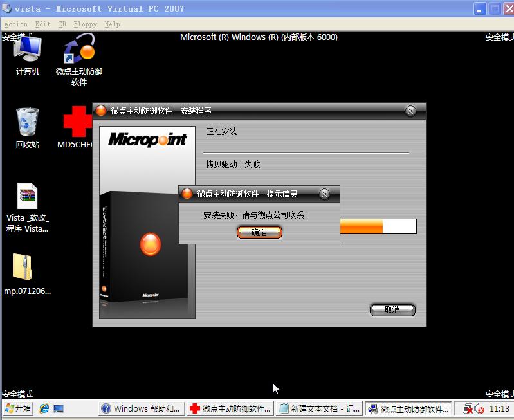This screenshot has height=420, width=514.
Task: Click the 11:18 system clock
Action: (x=499, y=408)
